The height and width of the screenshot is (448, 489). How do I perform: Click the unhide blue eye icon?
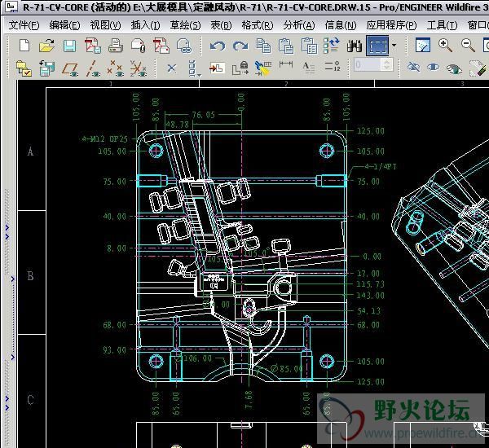pos(434,67)
